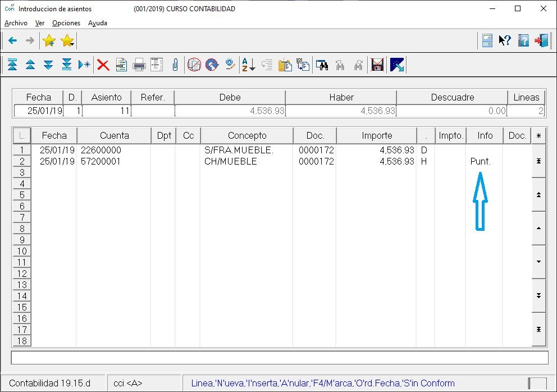The image size is (557, 392).
Task: Jump to top with grid scroll first button
Action: [x=538, y=161]
